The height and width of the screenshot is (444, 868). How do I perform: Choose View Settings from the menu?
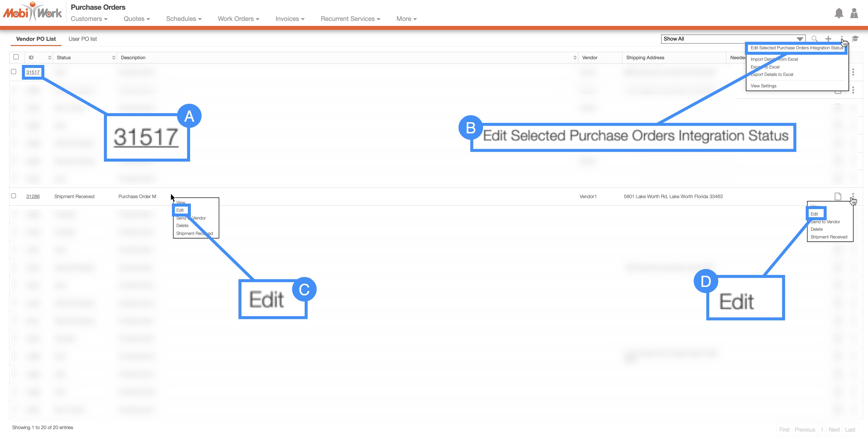click(763, 86)
